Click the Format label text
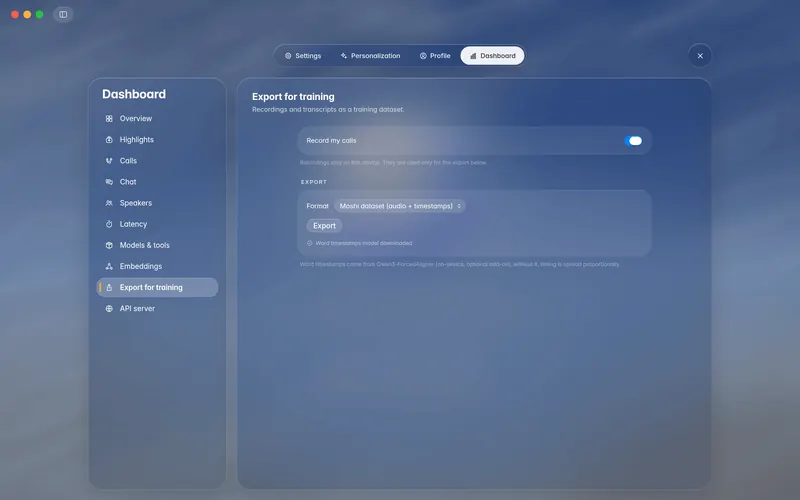The image size is (800, 500). [x=317, y=206]
